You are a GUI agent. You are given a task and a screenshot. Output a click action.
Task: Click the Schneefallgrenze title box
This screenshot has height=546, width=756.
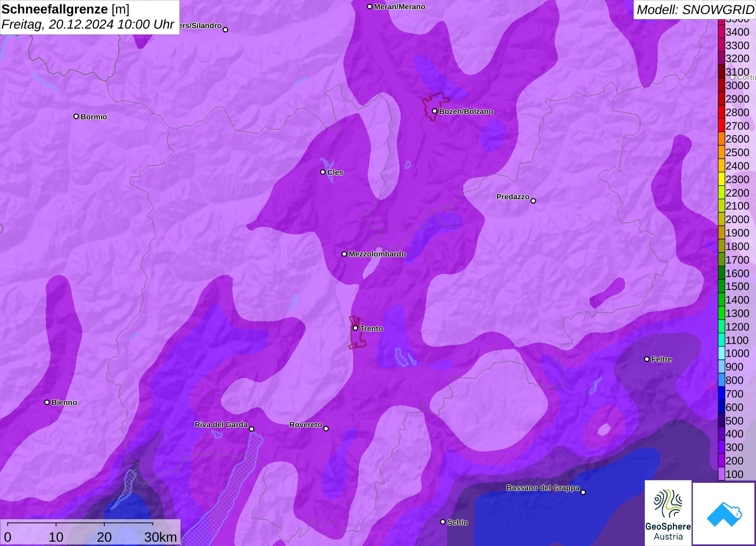(x=89, y=17)
